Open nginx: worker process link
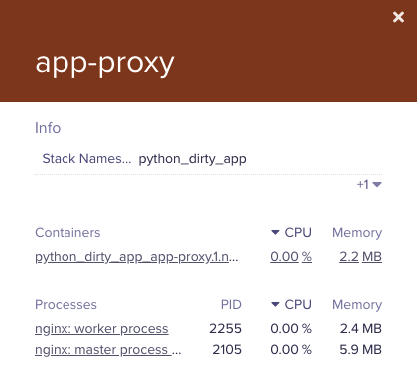Viewport: 417px width, 376px height. [x=102, y=329]
